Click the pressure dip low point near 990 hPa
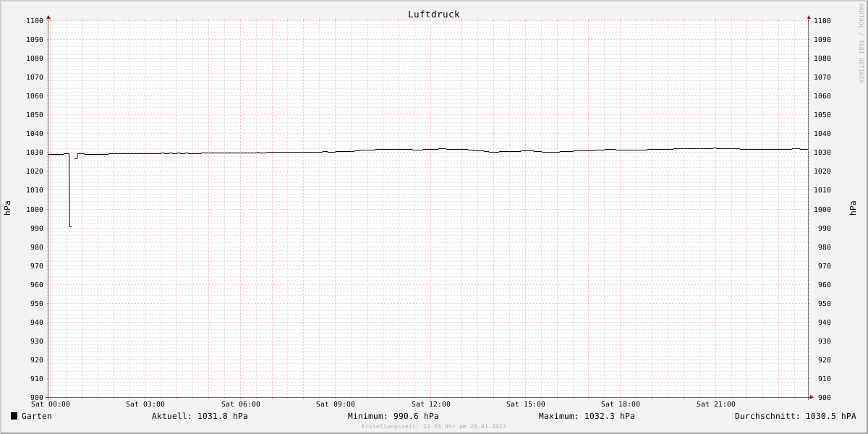Viewport: 868px width, 434px height. point(70,226)
